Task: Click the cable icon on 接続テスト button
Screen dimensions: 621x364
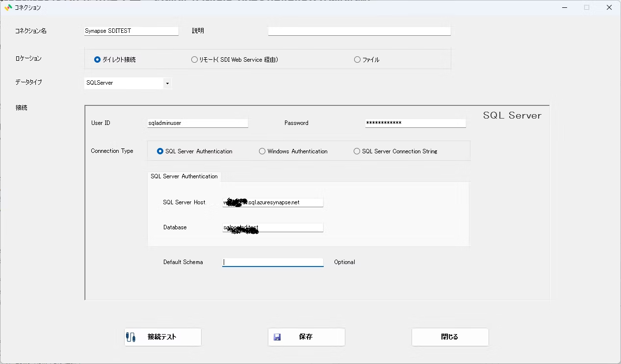Action: point(130,337)
